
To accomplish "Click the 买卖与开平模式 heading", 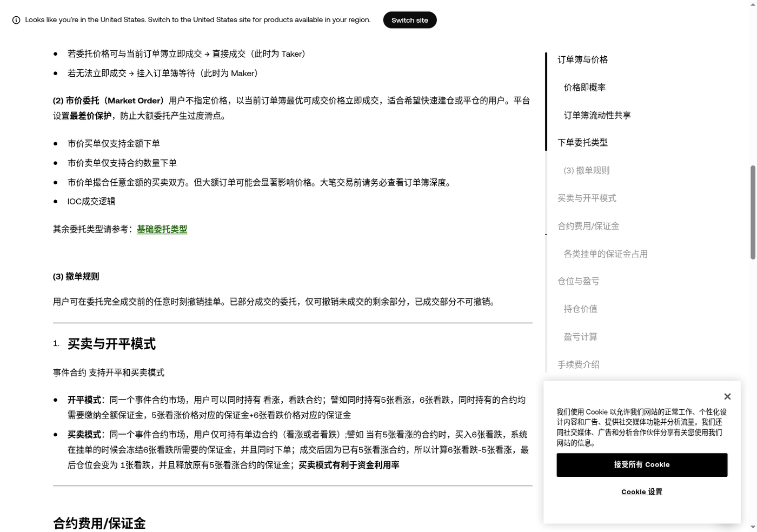I will click(111, 344).
